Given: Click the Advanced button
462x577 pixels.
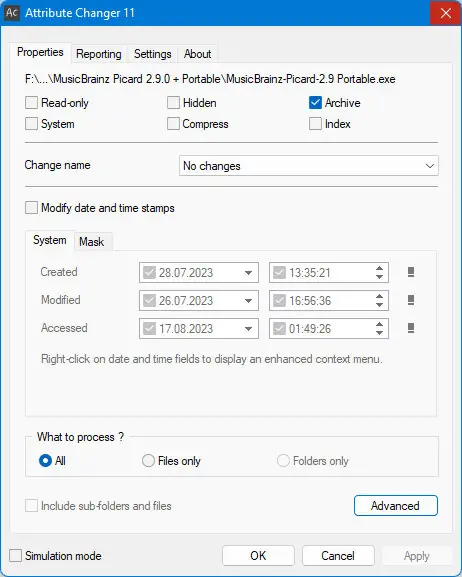Looking at the screenshot, I should (396, 506).
